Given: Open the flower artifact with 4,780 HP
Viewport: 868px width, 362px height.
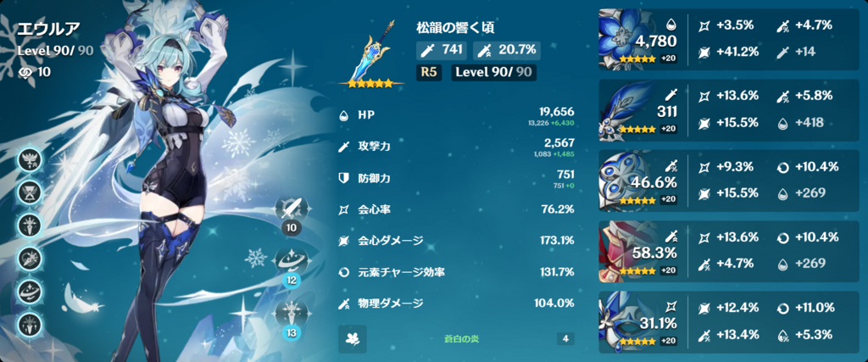Looking at the screenshot, I should 641,39.
